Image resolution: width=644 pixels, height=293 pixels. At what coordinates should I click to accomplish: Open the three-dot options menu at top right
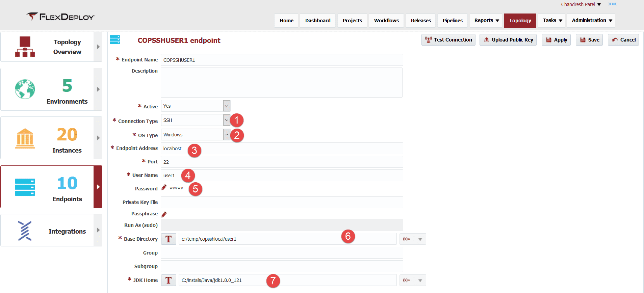pos(613,4)
